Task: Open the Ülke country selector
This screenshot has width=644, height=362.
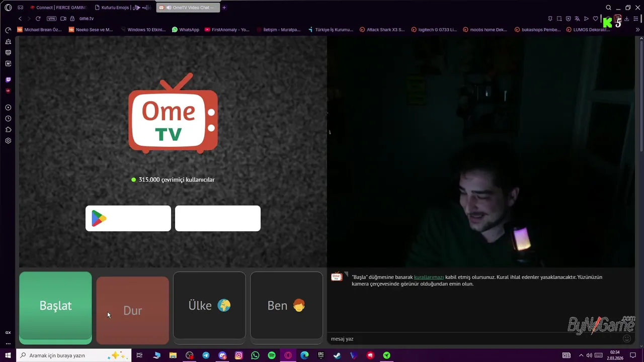Action: [209, 306]
